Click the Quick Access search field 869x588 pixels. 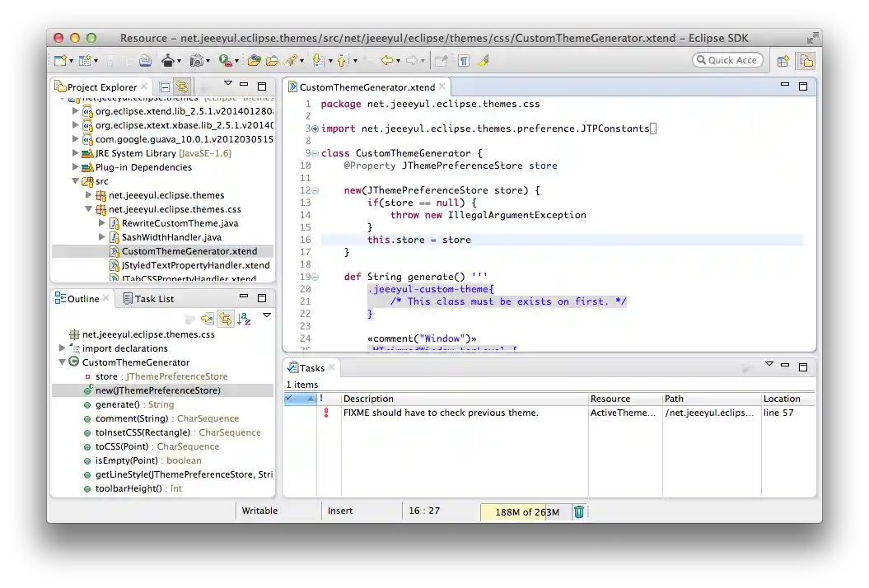pos(727,60)
